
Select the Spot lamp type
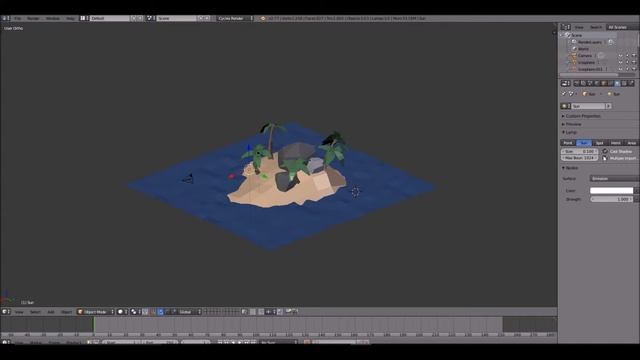600,143
